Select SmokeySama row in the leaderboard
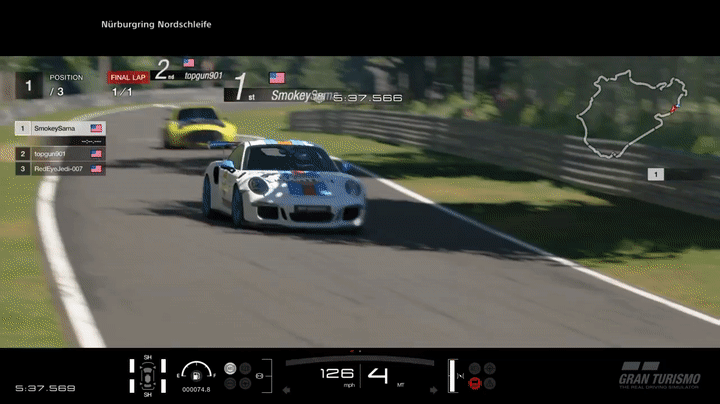The height and width of the screenshot is (404, 720). click(60, 128)
